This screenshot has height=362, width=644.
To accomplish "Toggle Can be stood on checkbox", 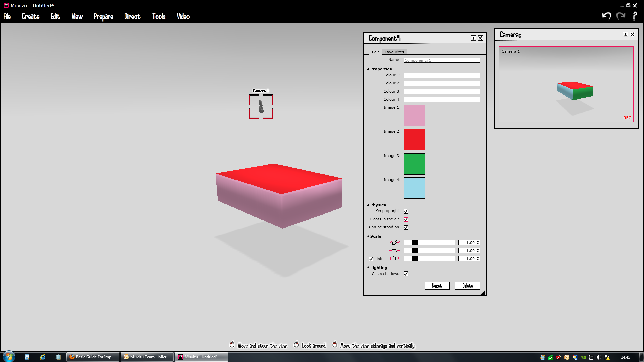I will [406, 227].
